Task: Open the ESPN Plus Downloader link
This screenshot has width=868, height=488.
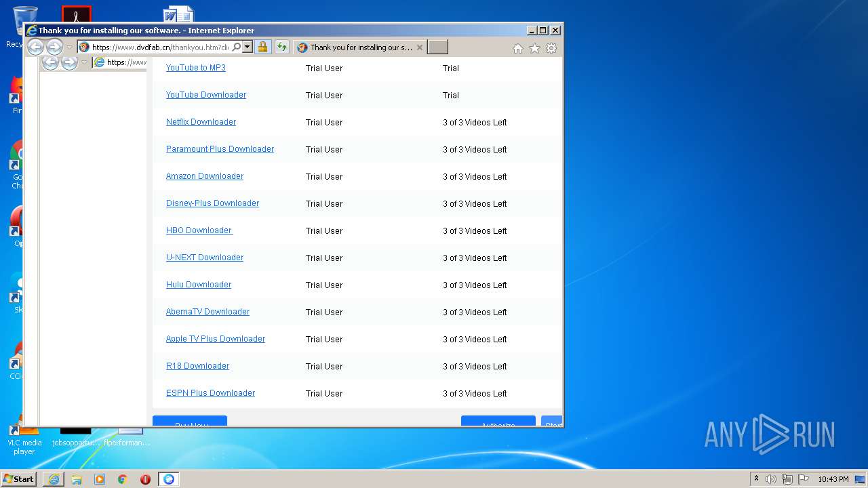Action: point(211,393)
